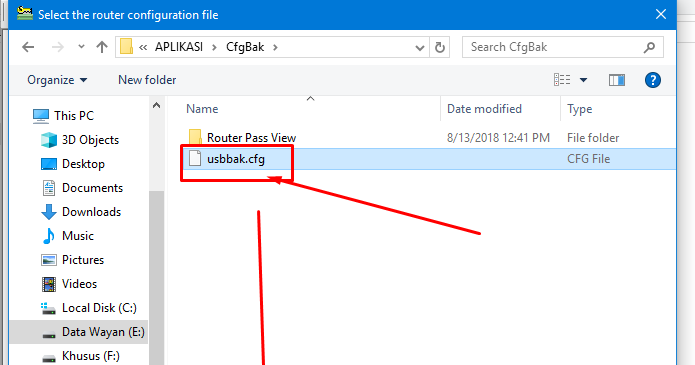This screenshot has height=365, width=695.
Task: Click the navigation pane scroll-up arrow
Action: [156, 106]
